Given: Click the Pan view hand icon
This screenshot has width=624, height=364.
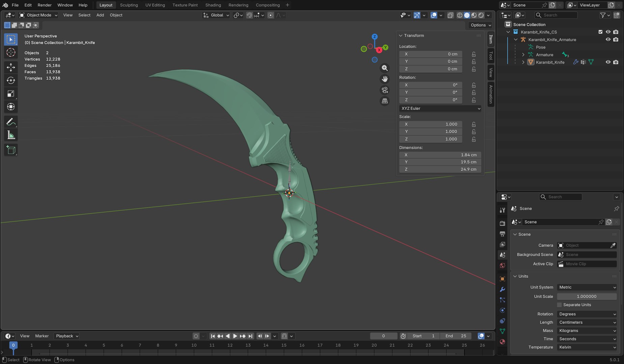Looking at the screenshot, I should tap(385, 79).
